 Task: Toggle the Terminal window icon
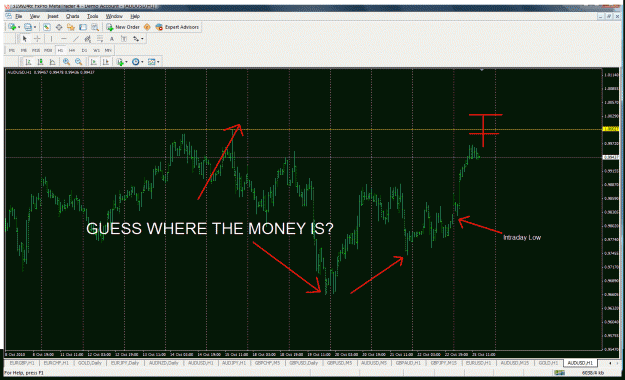tap(83, 27)
